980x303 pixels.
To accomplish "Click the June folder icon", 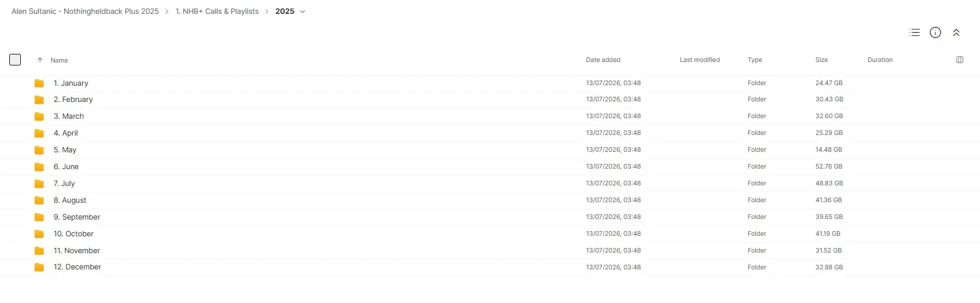I will pyautogui.click(x=39, y=167).
